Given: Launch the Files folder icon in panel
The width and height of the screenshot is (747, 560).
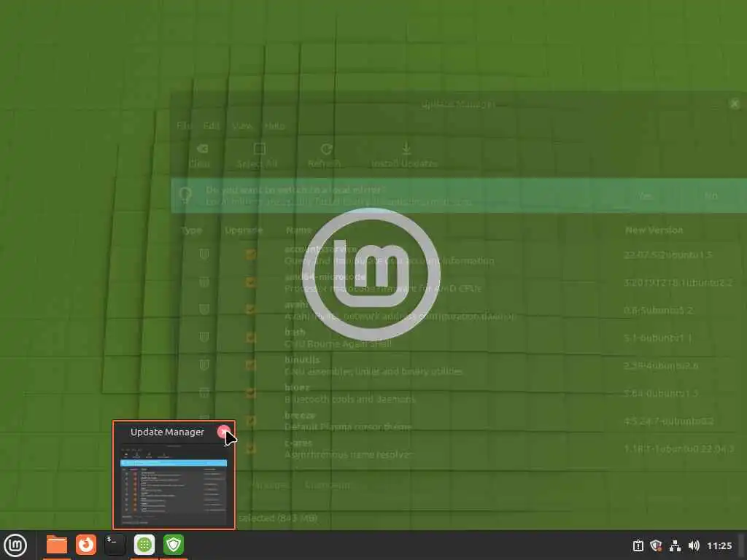Looking at the screenshot, I should point(57,545).
